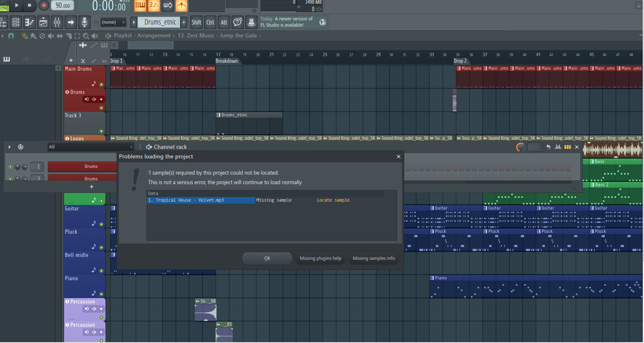The width and height of the screenshot is (644, 343).
Task: Mute channel 1 Drums in Channel rack
Action: [10, 167]
